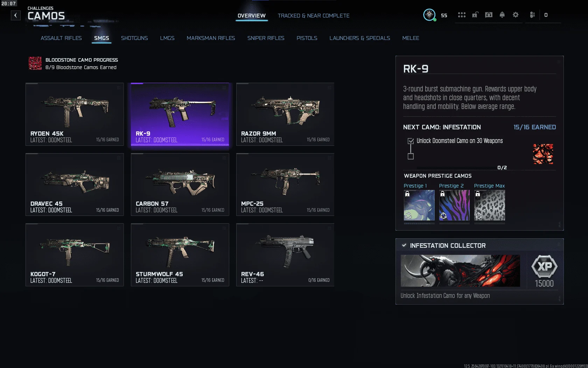Open the grid menu icon
This screenshot has width=588, height=368.
click(462, 15)
